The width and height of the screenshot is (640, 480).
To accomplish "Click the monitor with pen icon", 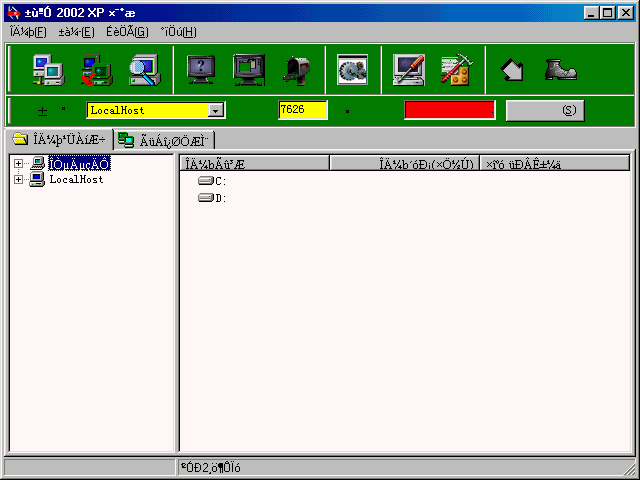I will [409, 69].
